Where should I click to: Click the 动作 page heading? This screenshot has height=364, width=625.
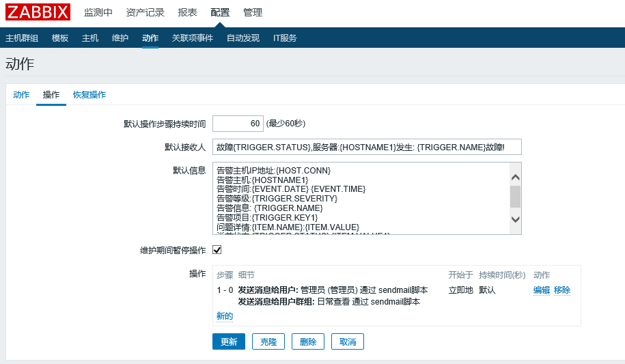pyautogui.click(x=20, y=64)
